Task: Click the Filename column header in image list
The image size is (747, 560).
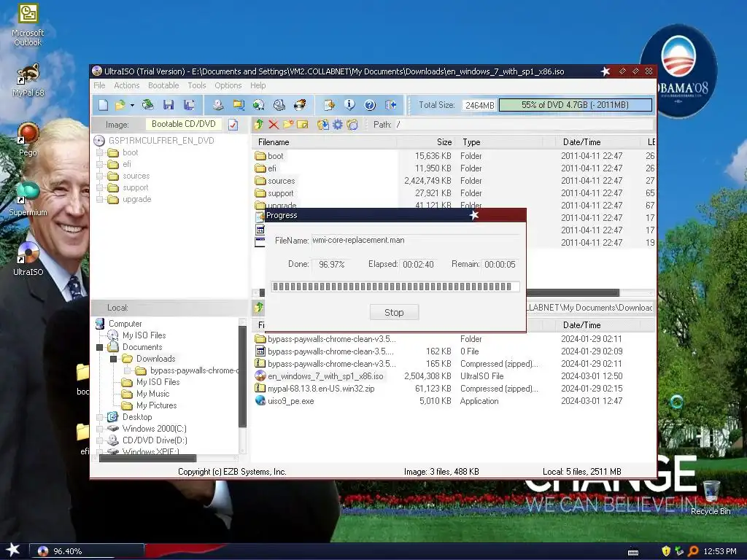Action: coord(325,142)
